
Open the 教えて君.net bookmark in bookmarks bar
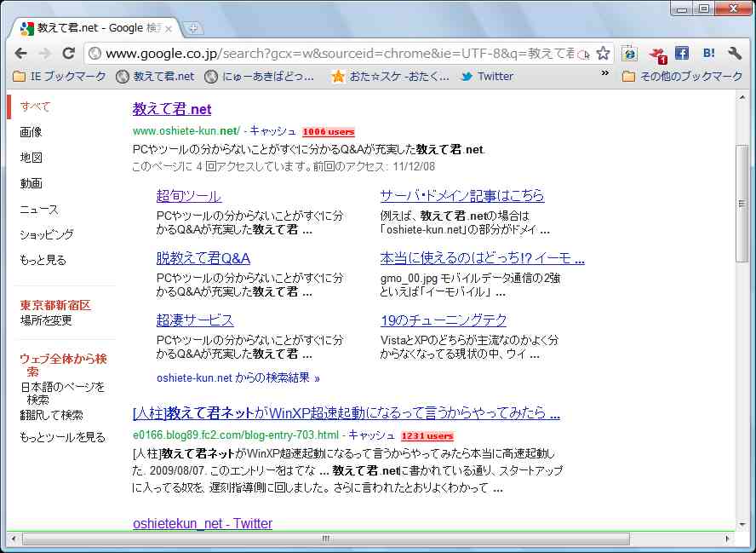(x=156, y=76)
